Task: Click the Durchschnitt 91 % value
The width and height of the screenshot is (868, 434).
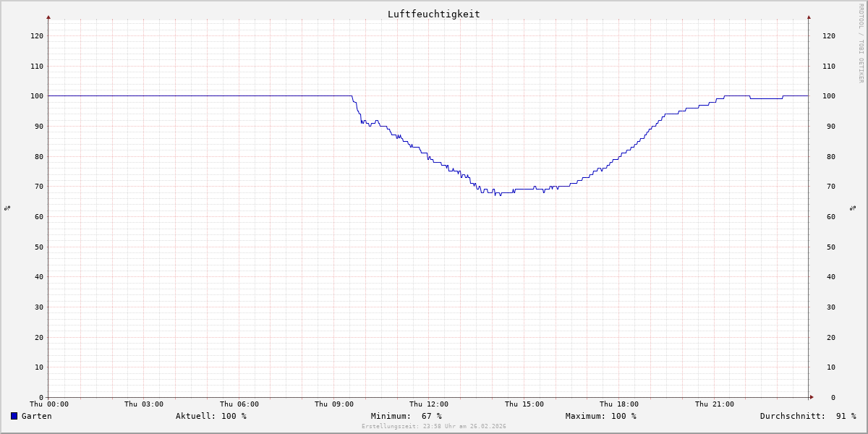Action: point(807,416)
